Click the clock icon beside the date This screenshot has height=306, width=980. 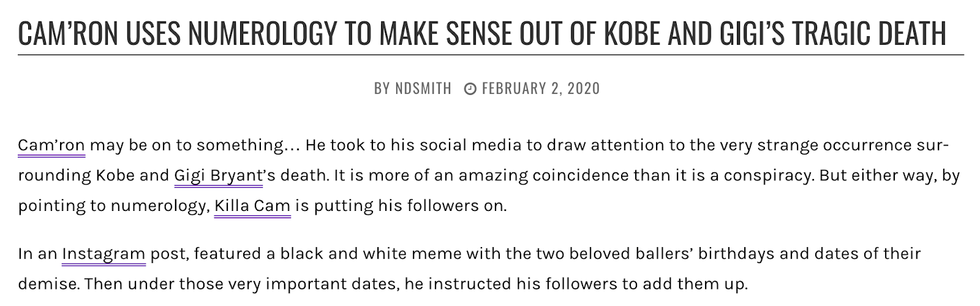coord(470,89)
